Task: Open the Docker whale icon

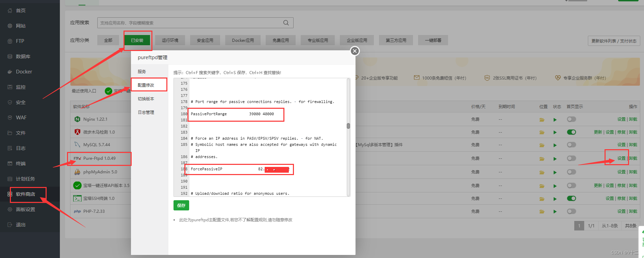Action: pos(10,72)
